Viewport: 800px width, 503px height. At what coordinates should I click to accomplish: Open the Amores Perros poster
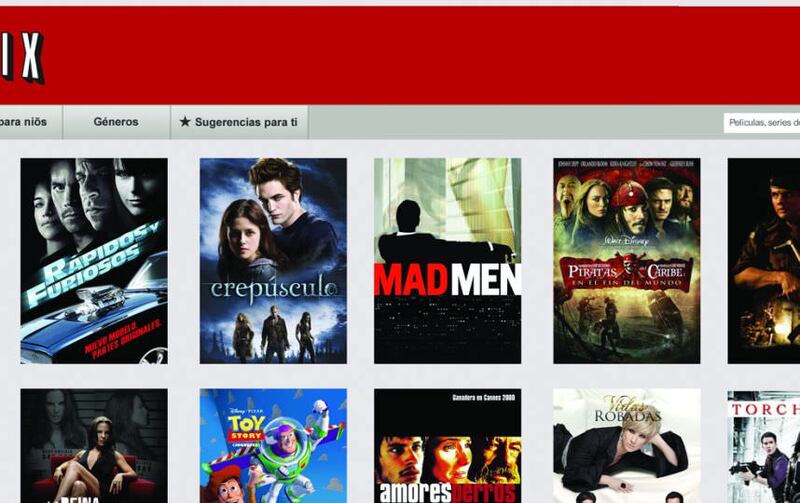[x=447, y=446]
